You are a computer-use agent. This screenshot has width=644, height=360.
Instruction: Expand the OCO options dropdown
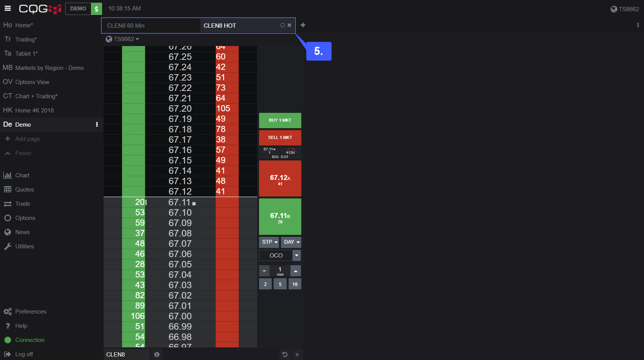pos(296,255)
